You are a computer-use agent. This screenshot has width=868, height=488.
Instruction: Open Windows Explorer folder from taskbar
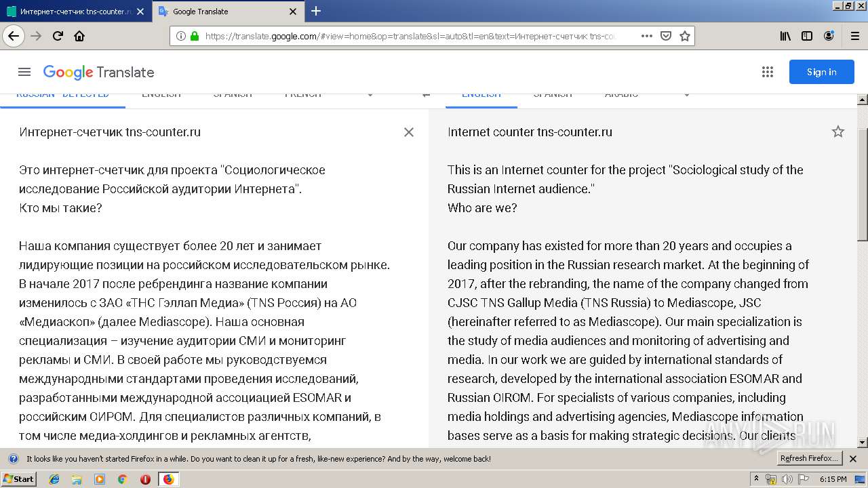[x=77, y=479]
